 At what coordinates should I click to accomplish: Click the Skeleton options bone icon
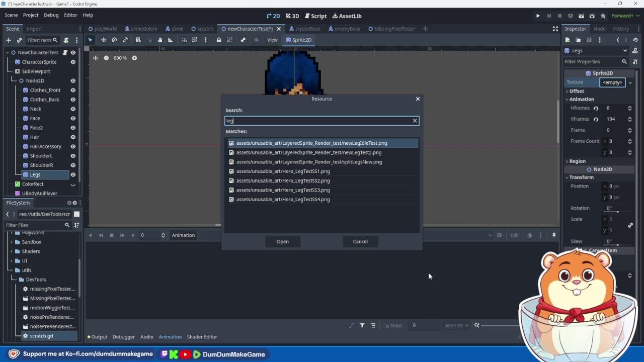click(243, 40)
